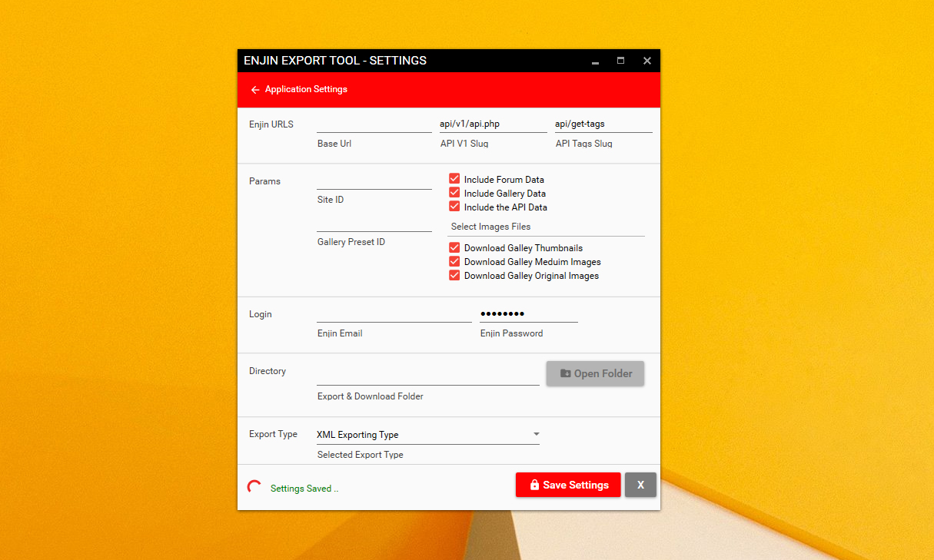Click the Enjin URLS section label
Screen dimensions: 934x560
click(271, 124)
